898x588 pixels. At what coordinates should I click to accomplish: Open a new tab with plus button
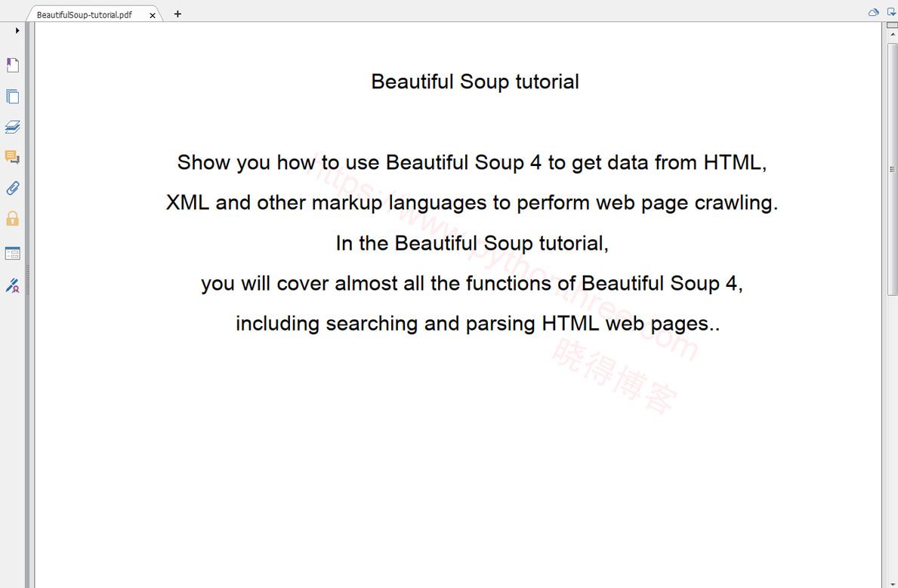[177, 14]
